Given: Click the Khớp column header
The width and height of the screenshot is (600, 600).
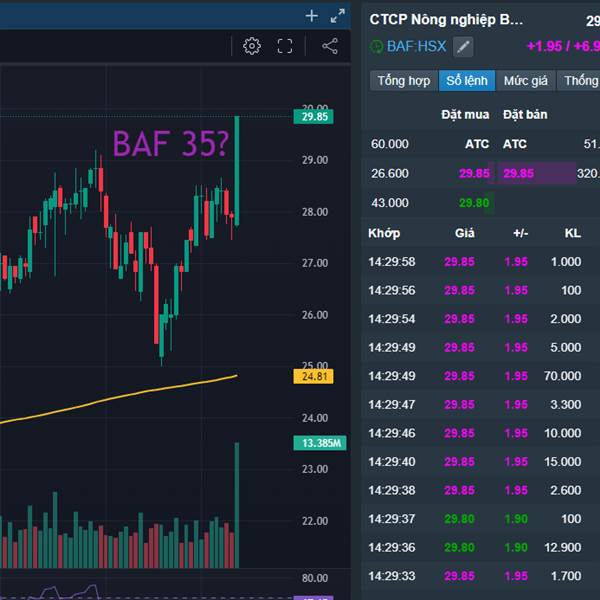Looking at the screenshot, I should [x=384, y=233].
